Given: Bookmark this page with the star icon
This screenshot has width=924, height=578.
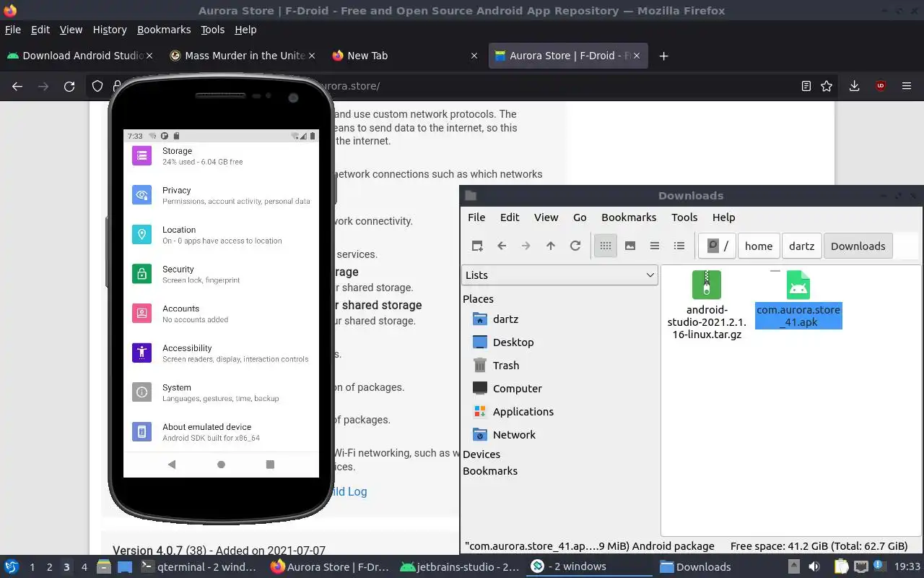Looking at the screenshot, I should coord(827,86).
